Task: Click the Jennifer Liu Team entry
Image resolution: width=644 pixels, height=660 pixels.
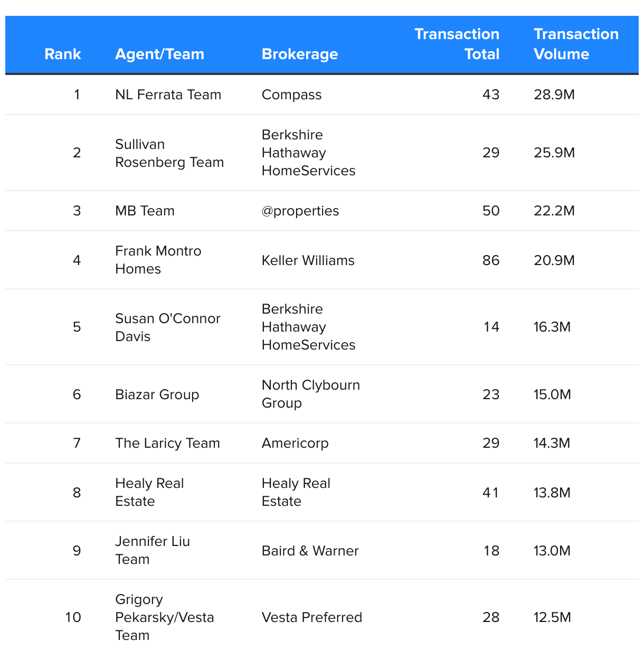Action: (152, 550)
